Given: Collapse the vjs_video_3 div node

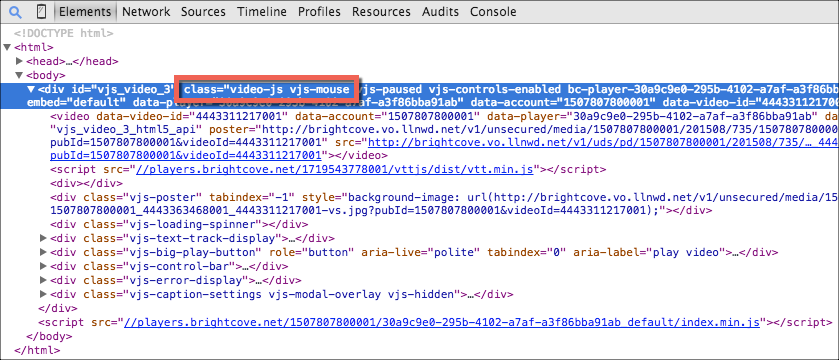Looking at the screenshot, I should 32,89.
